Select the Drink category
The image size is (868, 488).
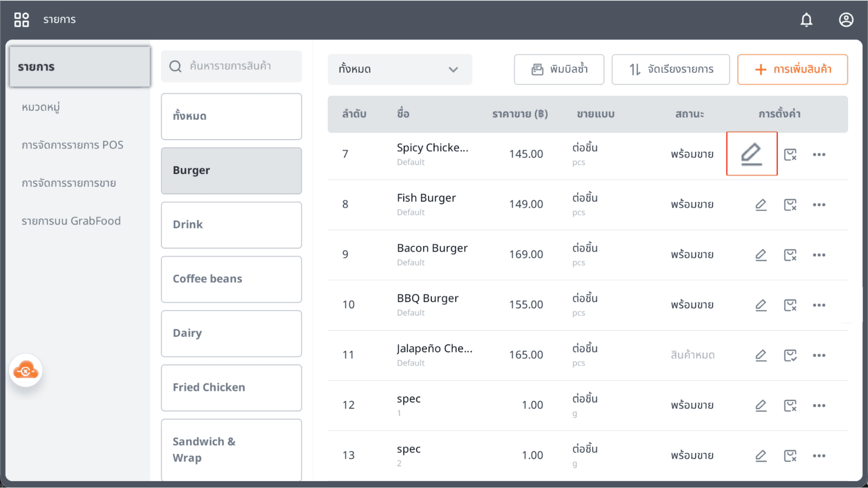[x=231, y=225]
